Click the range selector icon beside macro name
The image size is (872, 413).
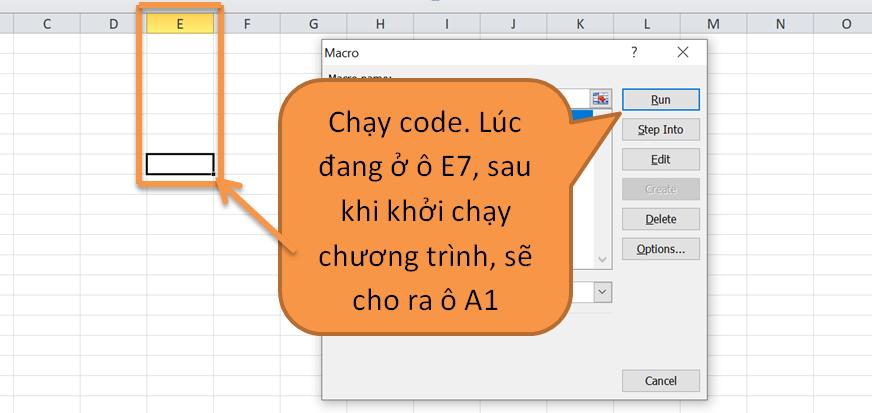[601, 98]
